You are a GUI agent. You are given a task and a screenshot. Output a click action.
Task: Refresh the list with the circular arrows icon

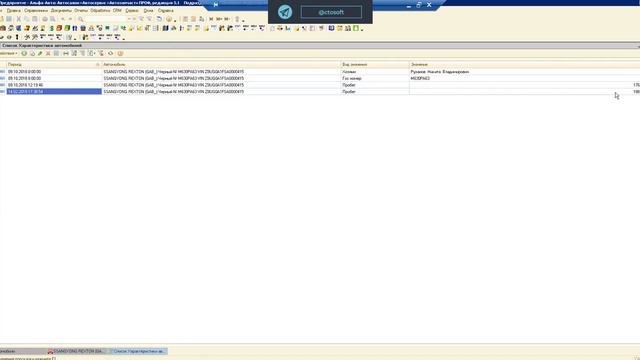coord(110,53)
